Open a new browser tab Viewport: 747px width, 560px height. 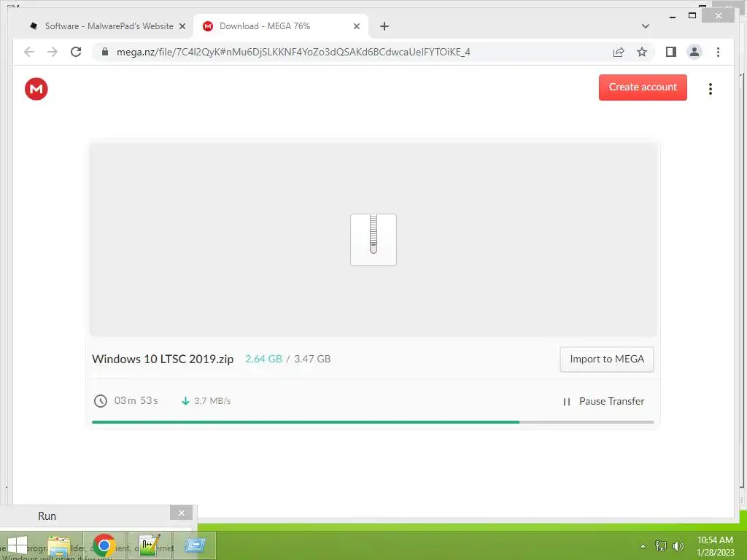(x=384, y=26)
